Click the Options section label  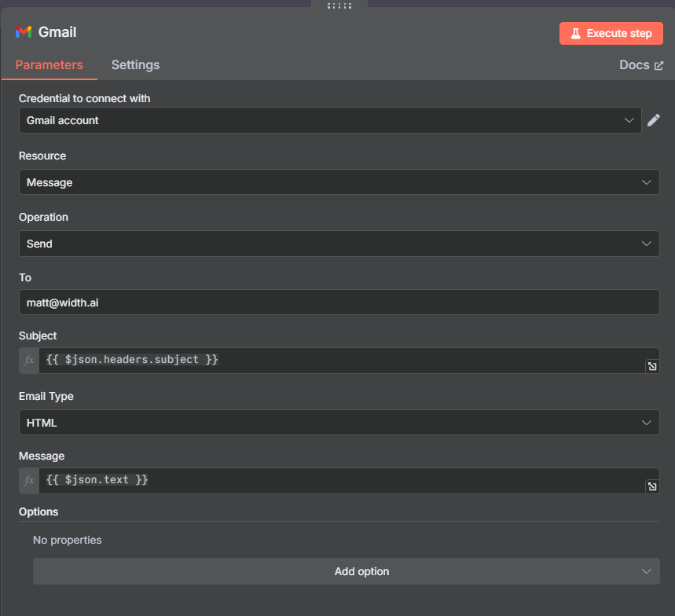tap(39, 511)
